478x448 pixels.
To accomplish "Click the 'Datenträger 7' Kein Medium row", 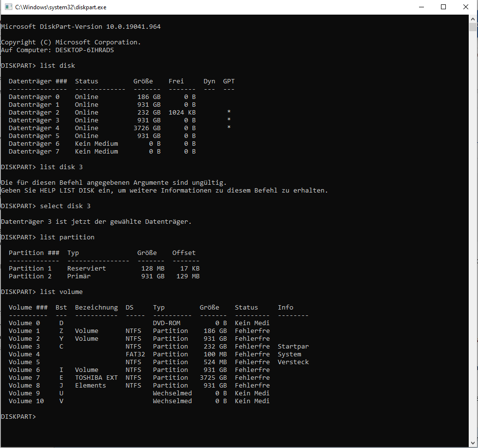I will [x=102, y=151].
